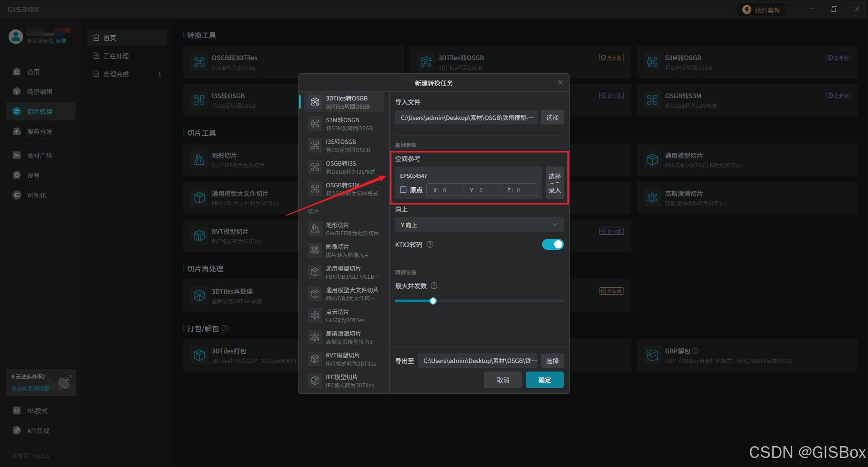Viewport: 868px width, 467px height.
Task: Open 可视化 in sidebar
Action: point(41,195)
